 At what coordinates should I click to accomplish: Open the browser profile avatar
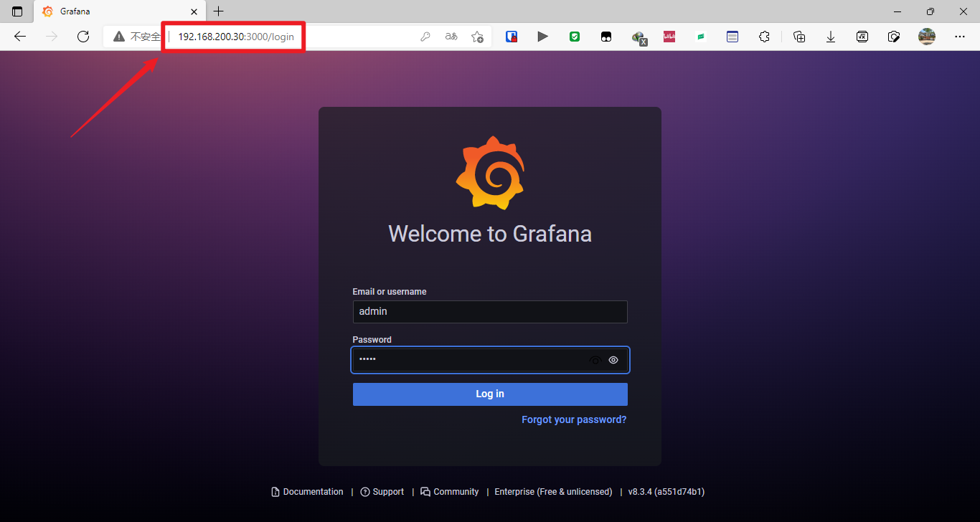(927, 37)
